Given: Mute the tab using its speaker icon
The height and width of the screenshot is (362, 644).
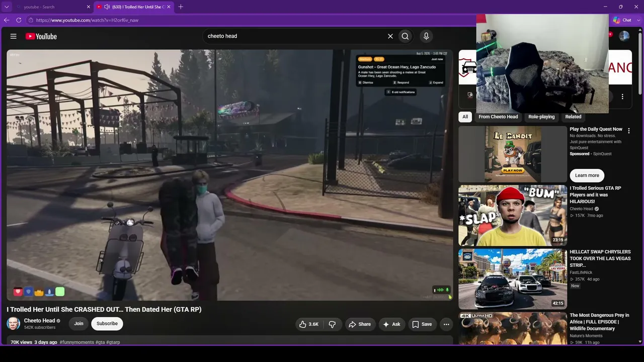Looking at the screenshot, I should click(x=107, y=7).
